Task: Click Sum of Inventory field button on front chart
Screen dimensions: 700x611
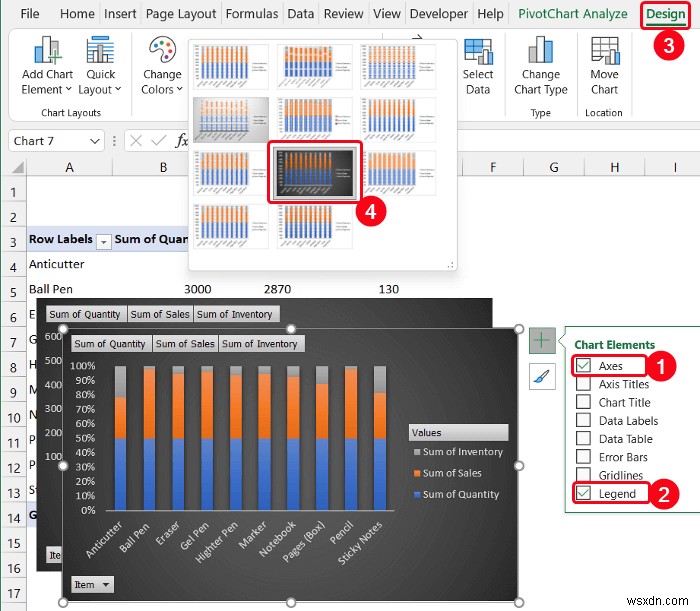Action: (x=260, y=344)
